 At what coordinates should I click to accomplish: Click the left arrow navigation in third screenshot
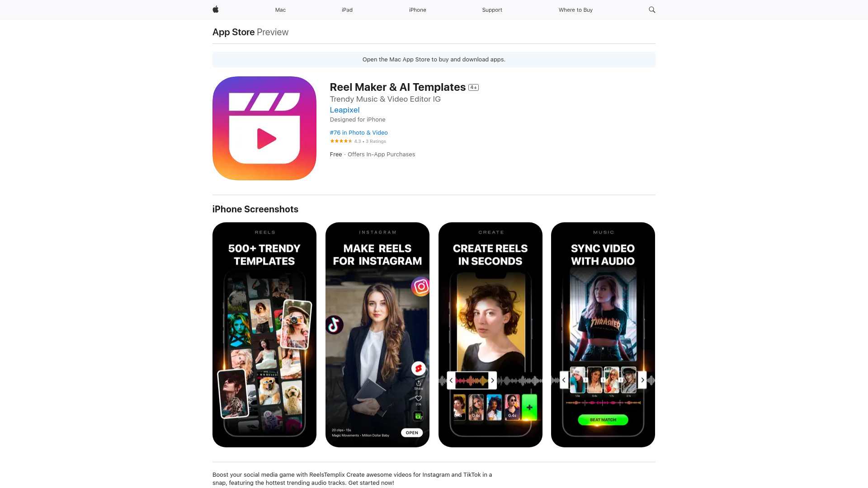click(x=451, y=380)
